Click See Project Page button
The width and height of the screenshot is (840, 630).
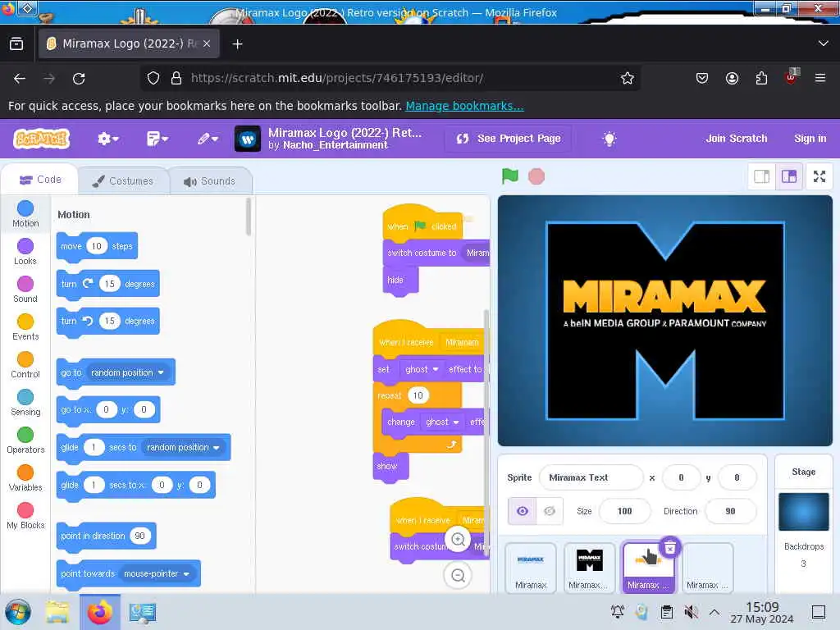click(x=509, y=139)
